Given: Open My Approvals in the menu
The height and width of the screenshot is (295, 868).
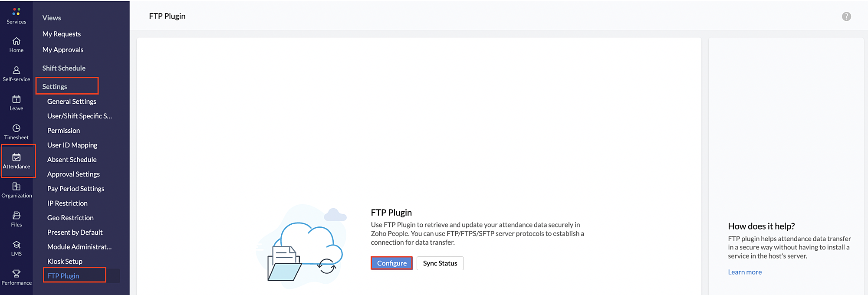Looking at the screenshot, I should [x=63, y=50].
